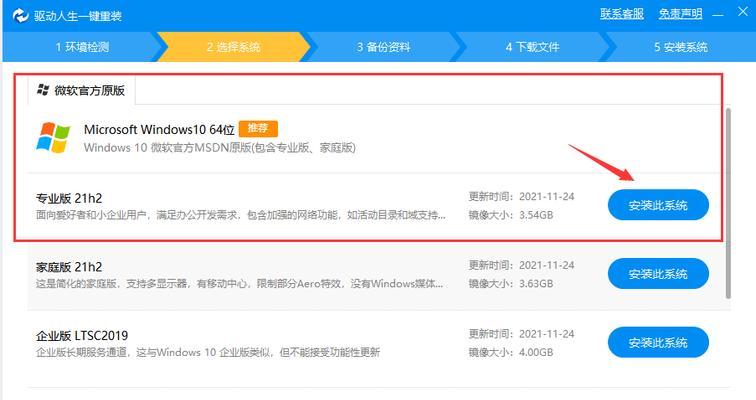The image size is (756, 400).
Task: Click the orange 推荐 badge
Action: [x=258, y=128]
